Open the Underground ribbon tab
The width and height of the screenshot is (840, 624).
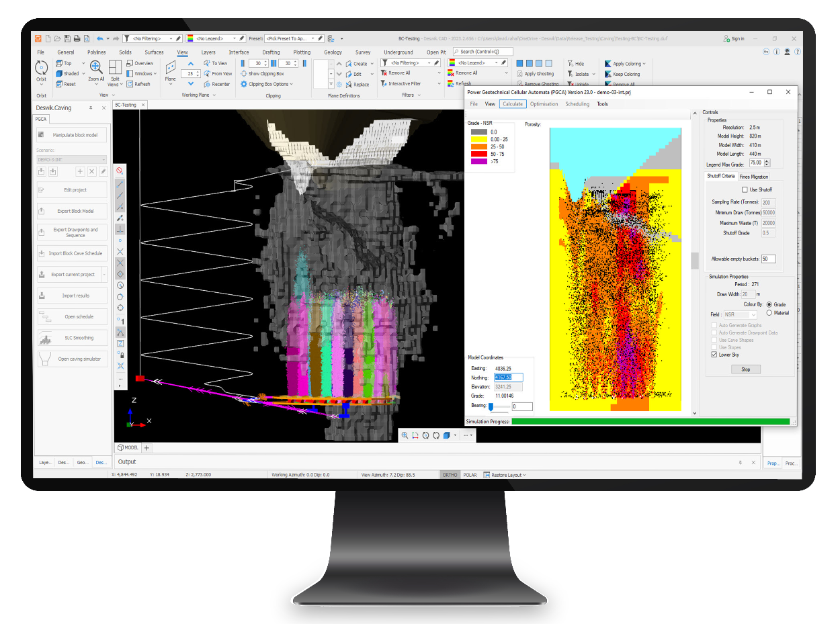[398, 52]
